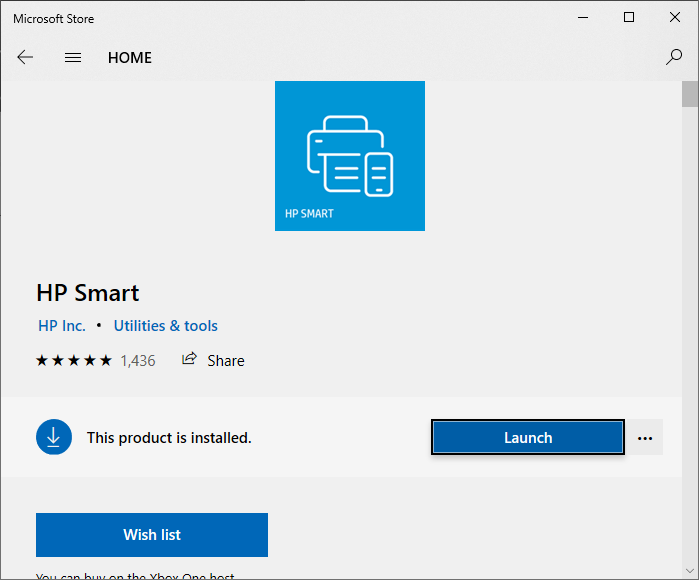Go back using the back arrow
The height and width of the screenshot is (580, 699).
(x=25, y=57)
